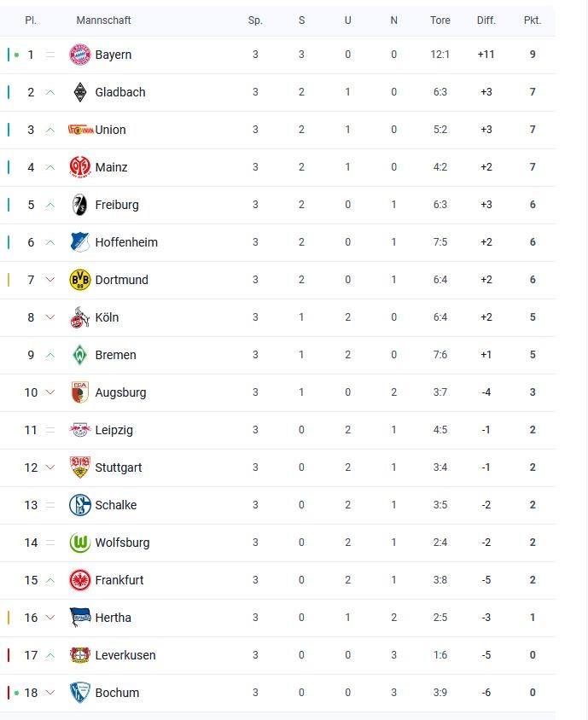Click the Köln goat crest
The height and width of the screenshot is (720, 588).
pyautogui.click(x=80, y=317)
